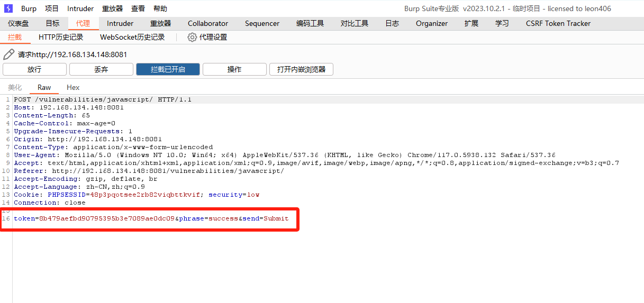Click the Accept: text/html header line
This screenshot has height=303, width=644.
coord(316,163)
